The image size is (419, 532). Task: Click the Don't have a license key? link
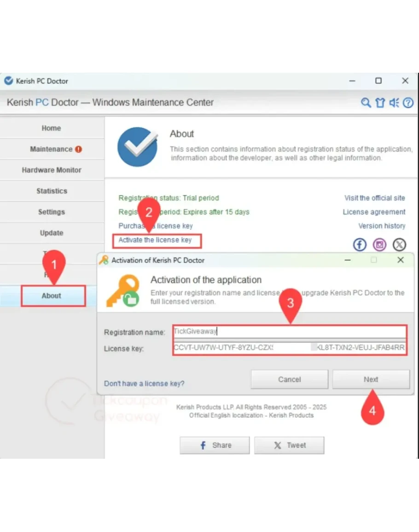[144, 383]
